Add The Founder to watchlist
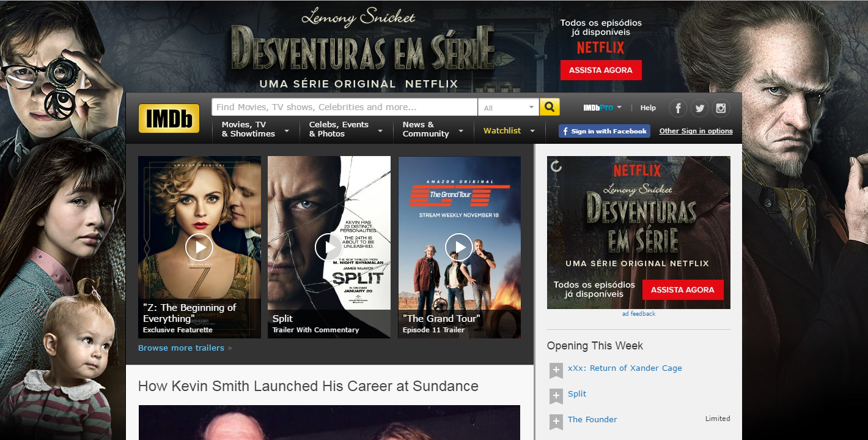868x440 pixels. click(x=556, y=422)
